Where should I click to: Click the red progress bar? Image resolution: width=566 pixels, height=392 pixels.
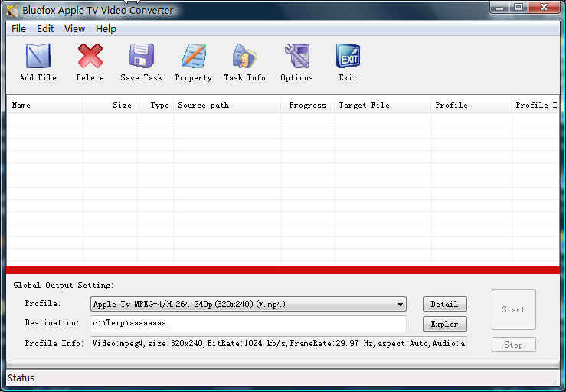(x=283, y=270)
